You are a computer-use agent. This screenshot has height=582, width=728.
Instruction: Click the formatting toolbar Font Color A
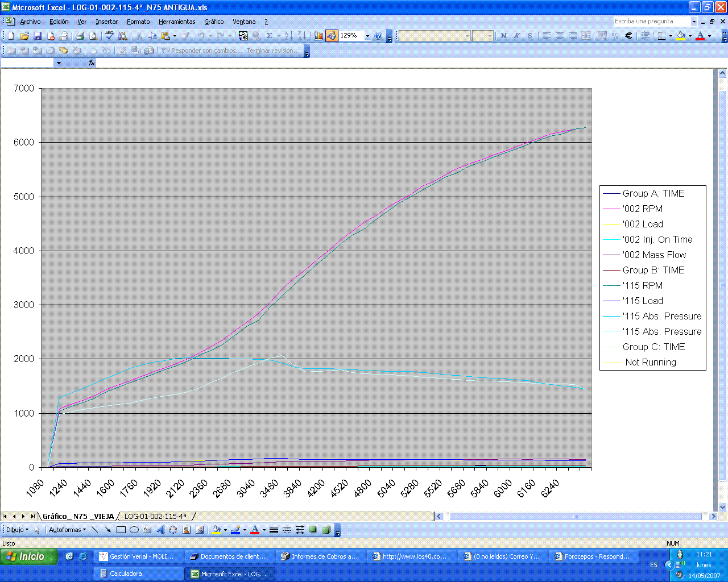click(x=700, y=36)
